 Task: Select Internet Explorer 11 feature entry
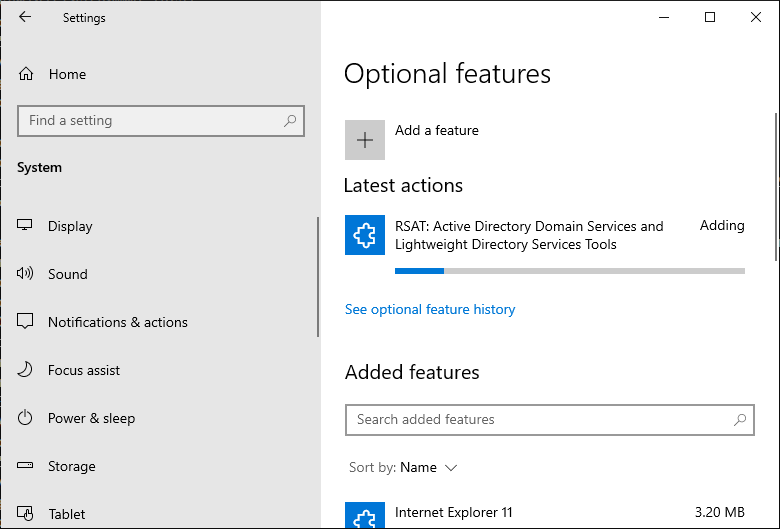click(454, 512)
